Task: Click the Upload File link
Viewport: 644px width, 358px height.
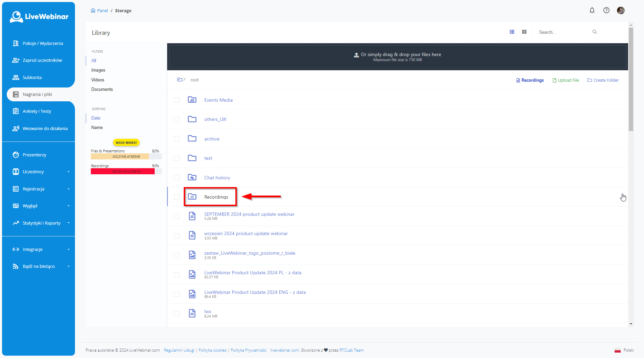Action: pyautogui.click(x=566, y=80)
